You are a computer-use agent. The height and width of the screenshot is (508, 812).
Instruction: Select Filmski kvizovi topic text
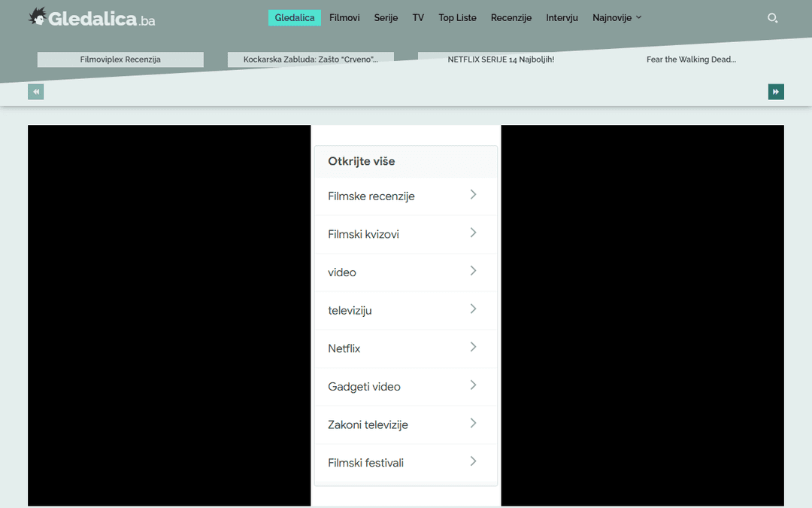pos(364,234)
